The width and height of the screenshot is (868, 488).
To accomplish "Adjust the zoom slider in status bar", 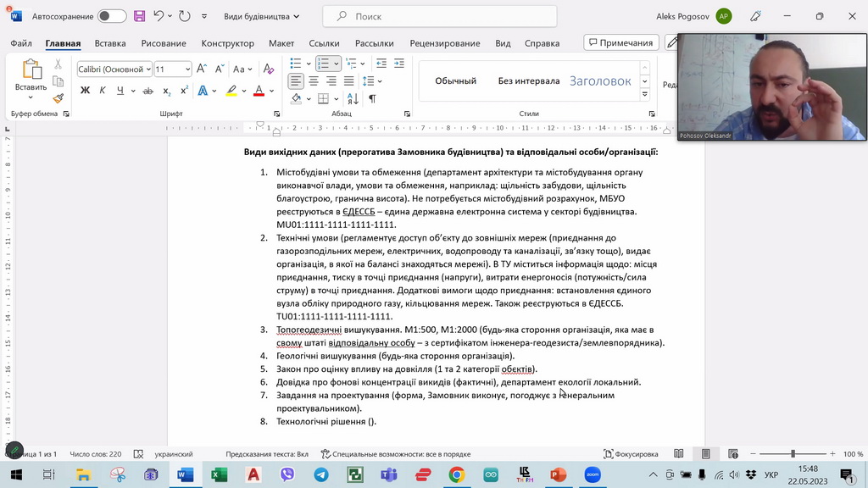I will tap(793, 454).
